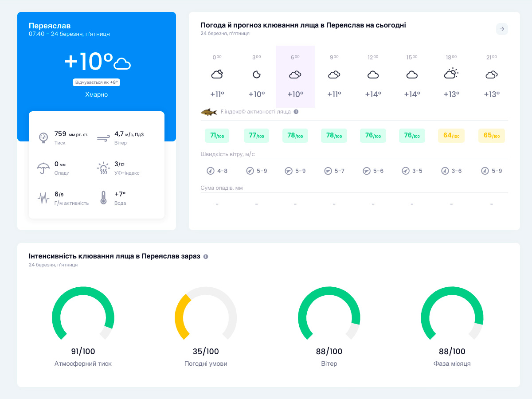This screenshot has width=532, height=399.
Task: Click the 18:00 partly sunny weather icon
Action: point(451,74)
